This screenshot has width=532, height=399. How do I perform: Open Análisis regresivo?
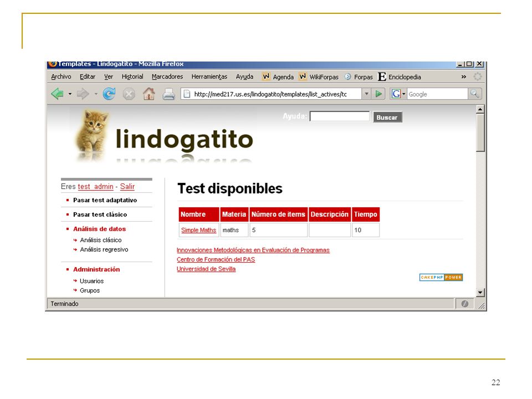pos(104,249)
